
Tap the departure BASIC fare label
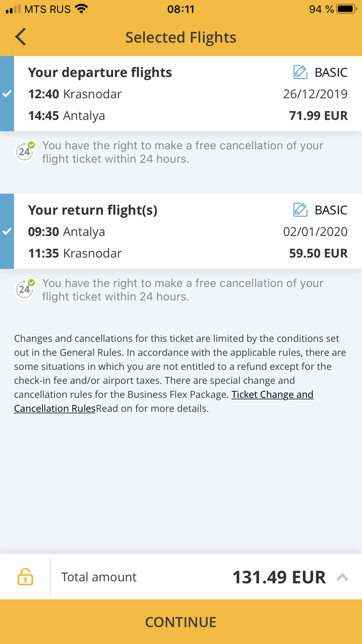[331, 72]
